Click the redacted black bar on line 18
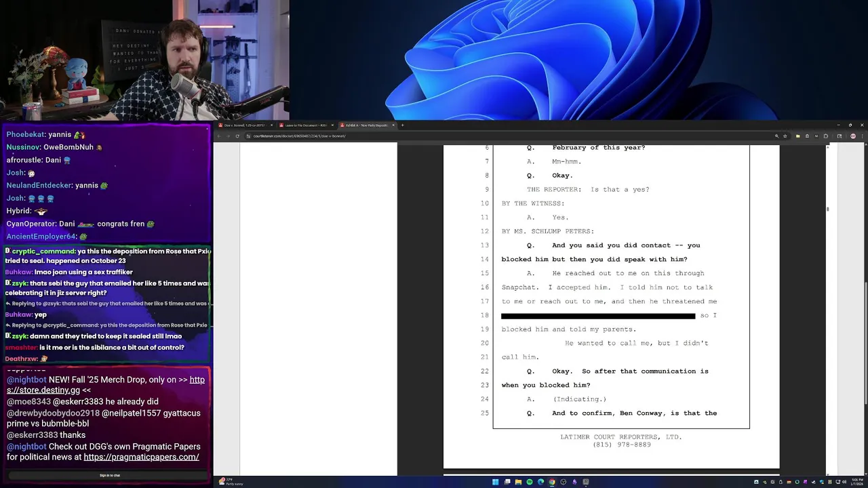Viewport: 868px width, 488px height. click(598, 316)
